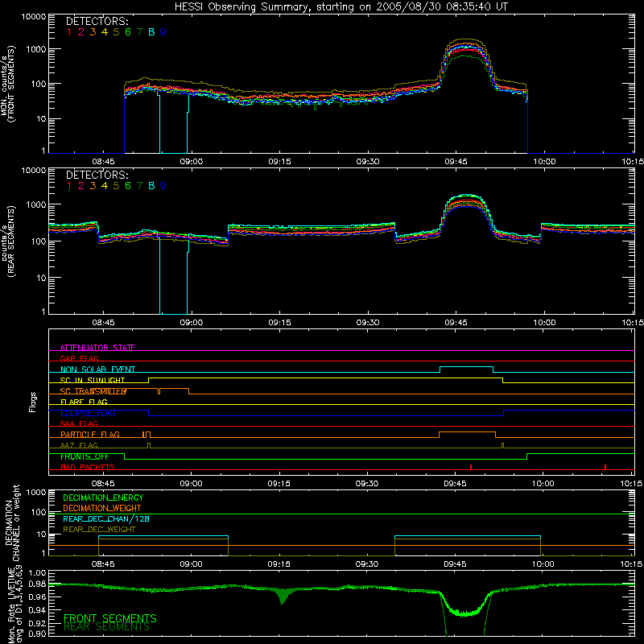Click the raised NON_SOLAR_EVENT cyan step segment
This screenshot has height=644, width=644.
[x=466, y=367]
